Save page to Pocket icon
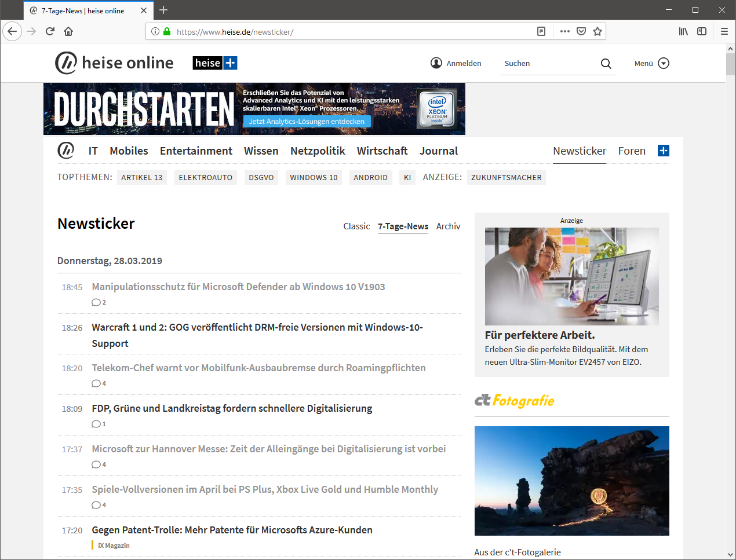736x560 pixels. 581,31
